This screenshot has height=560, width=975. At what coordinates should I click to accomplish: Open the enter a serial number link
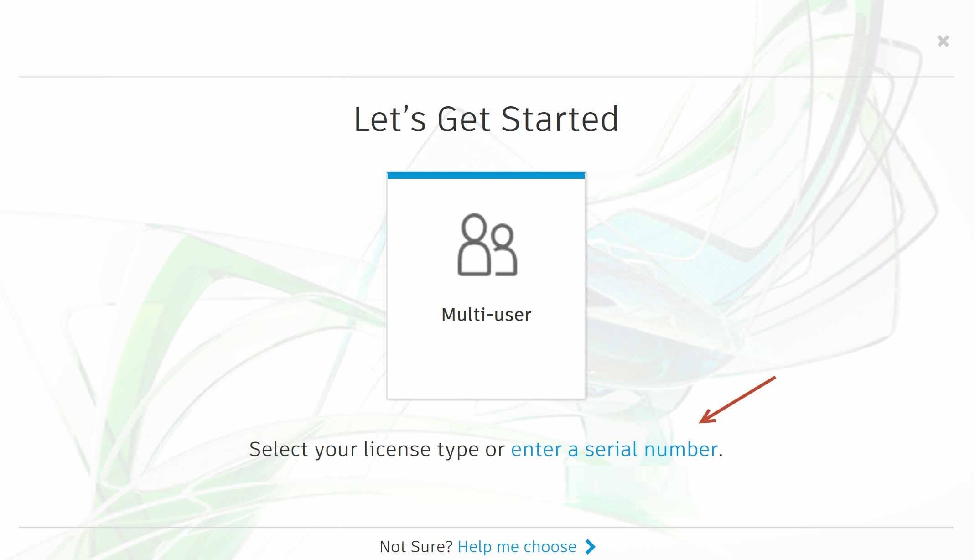[614, 449]
